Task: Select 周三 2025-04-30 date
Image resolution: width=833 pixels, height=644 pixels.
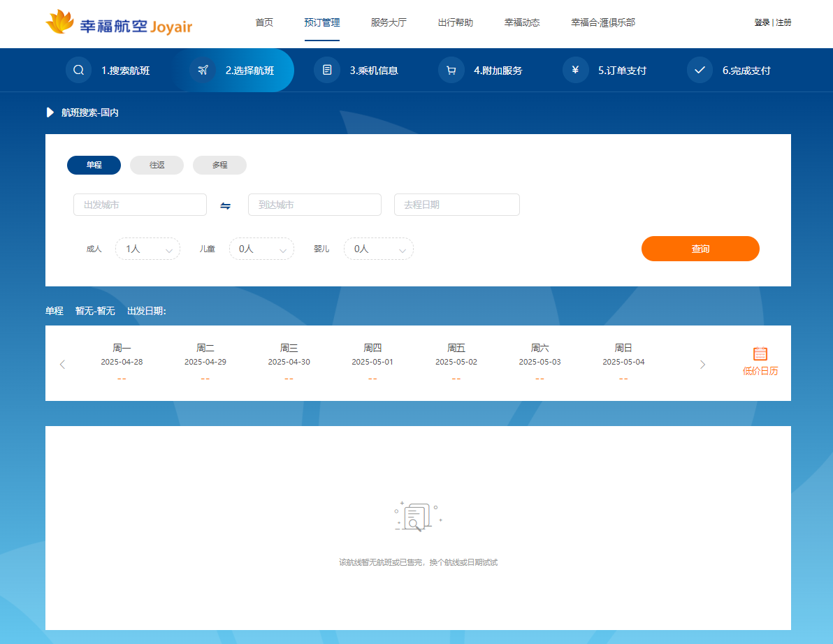Action: click(x=289, y=362)
